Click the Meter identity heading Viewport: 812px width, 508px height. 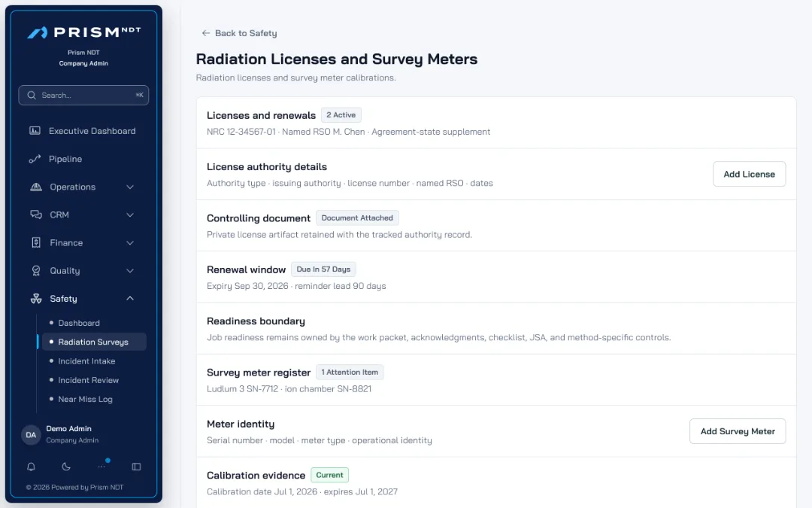[x=241, y=424]
